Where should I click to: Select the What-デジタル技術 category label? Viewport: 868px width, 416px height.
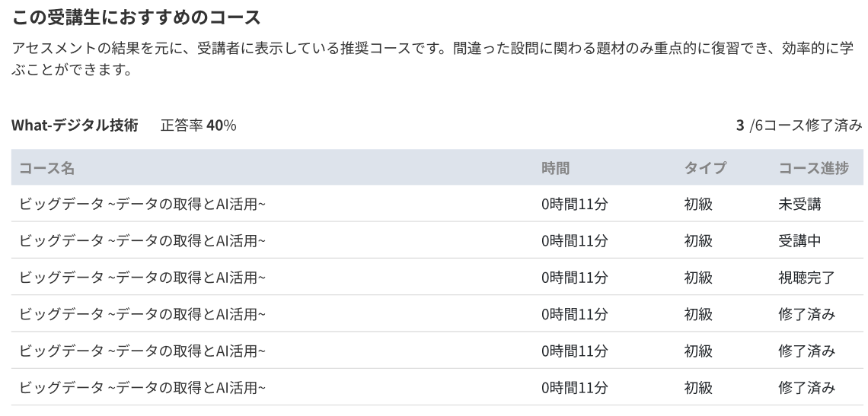pyautogui.click(x=75, y=125)
